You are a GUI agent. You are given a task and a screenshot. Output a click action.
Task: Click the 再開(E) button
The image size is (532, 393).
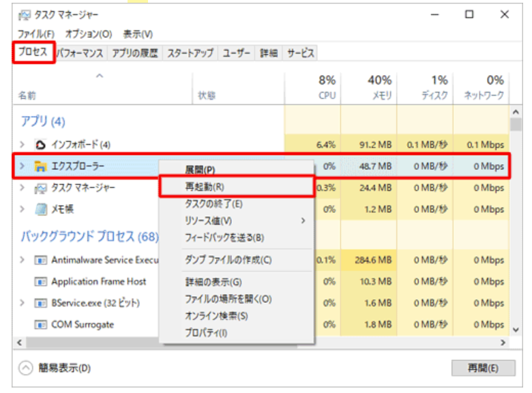[x=483, y=368]
